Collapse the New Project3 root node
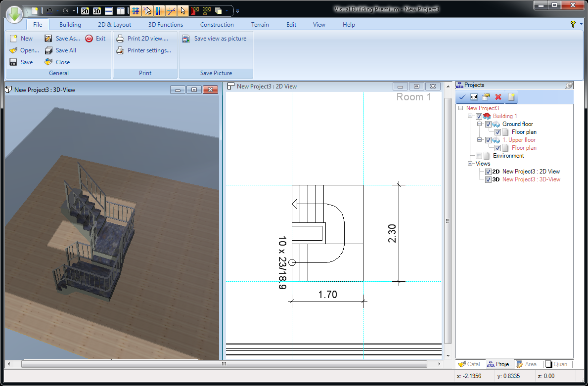588x386 pixels. tap(461, 108)
